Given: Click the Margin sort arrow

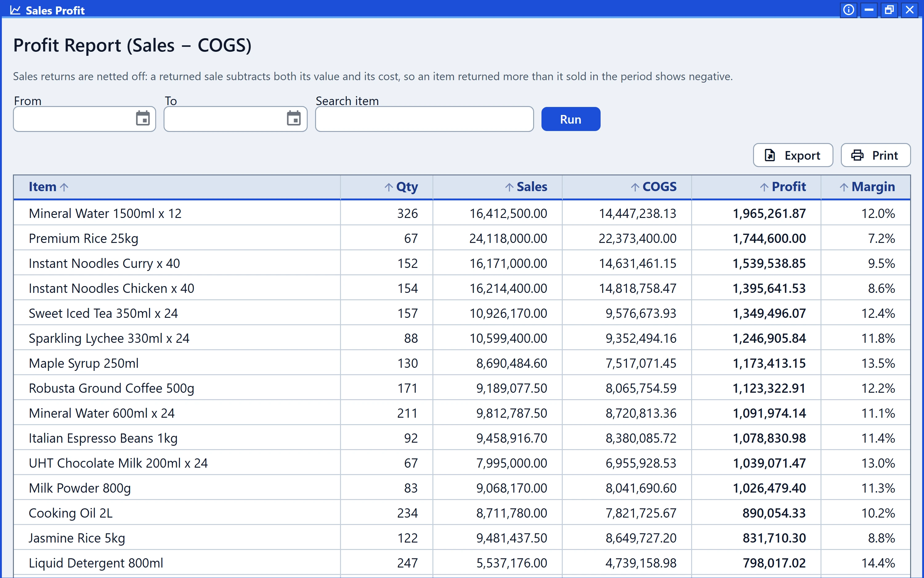Looking at the screenshot, I should click(844, 187).
